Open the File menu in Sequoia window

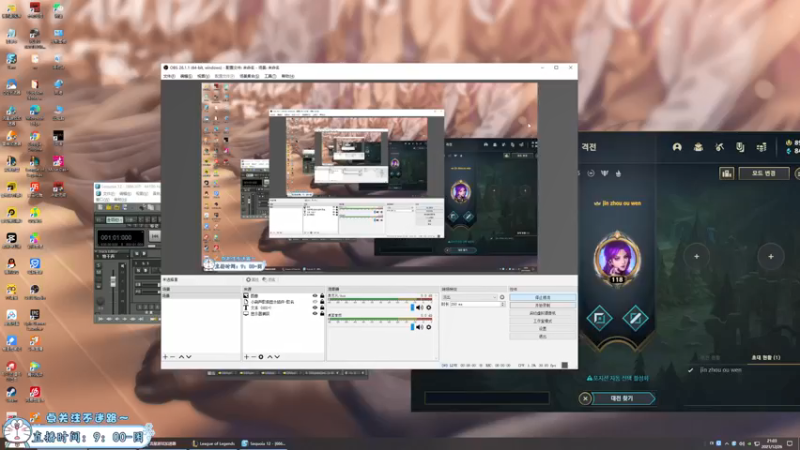click(109, 194)
